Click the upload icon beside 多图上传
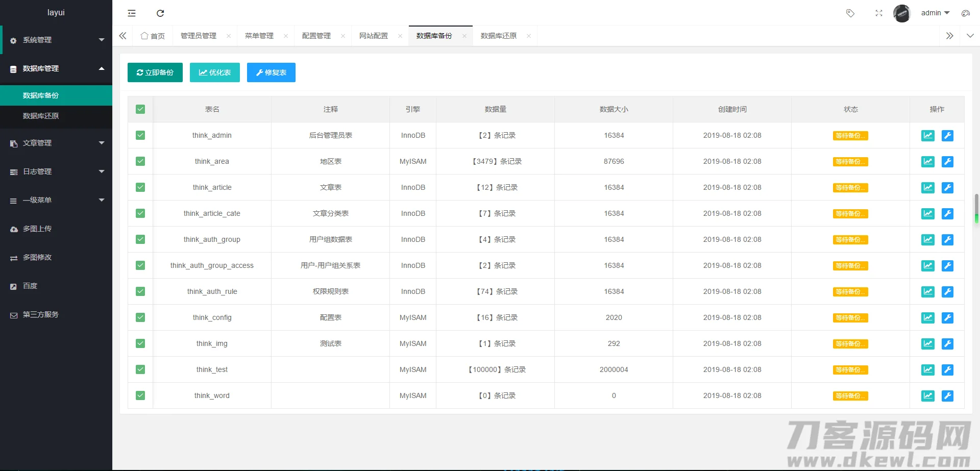This screenshot has height=471, width=980. coord(13,229)
